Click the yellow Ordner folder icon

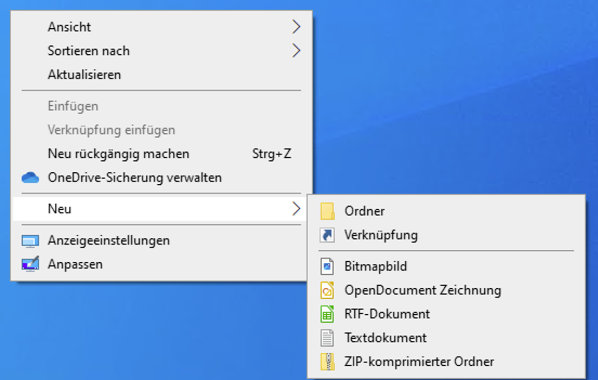pos(327,211)
